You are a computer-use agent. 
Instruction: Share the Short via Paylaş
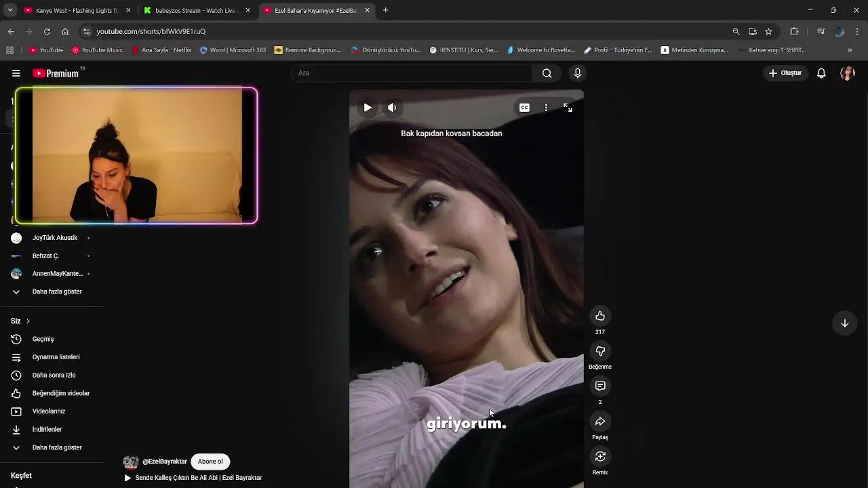600,422
